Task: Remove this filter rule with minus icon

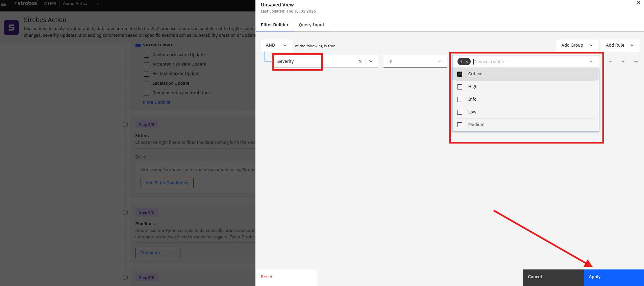Action: [611, 61]
